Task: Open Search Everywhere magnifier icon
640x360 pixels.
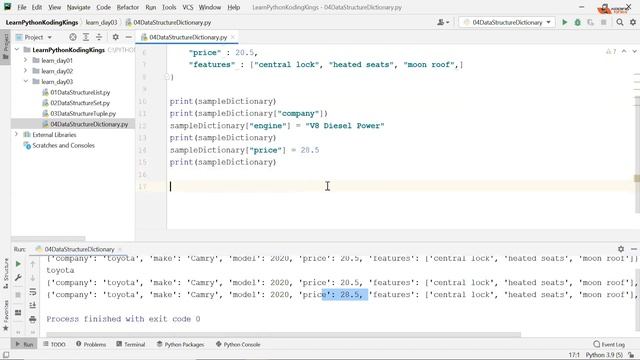Action: click(x=620, y=22)
